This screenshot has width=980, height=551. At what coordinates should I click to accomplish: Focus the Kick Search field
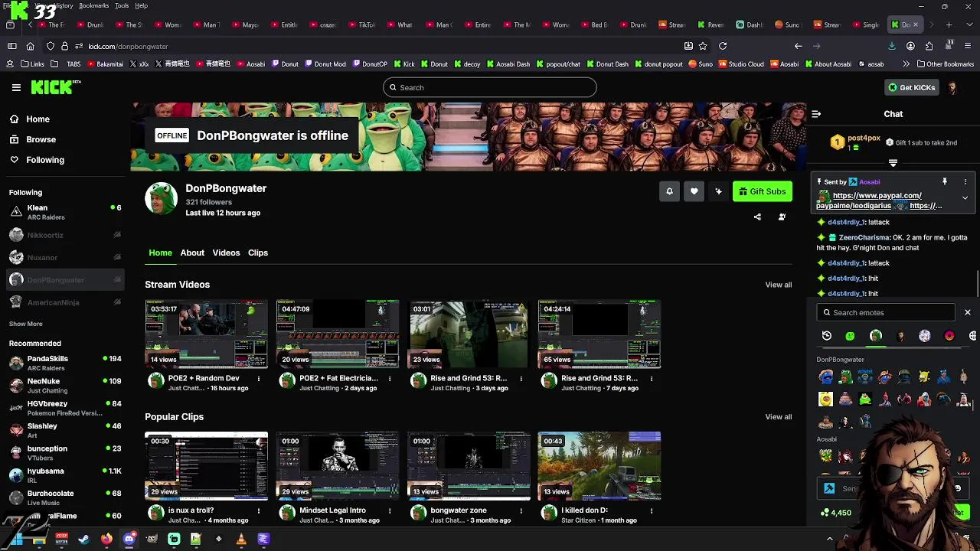pos(490,87)
